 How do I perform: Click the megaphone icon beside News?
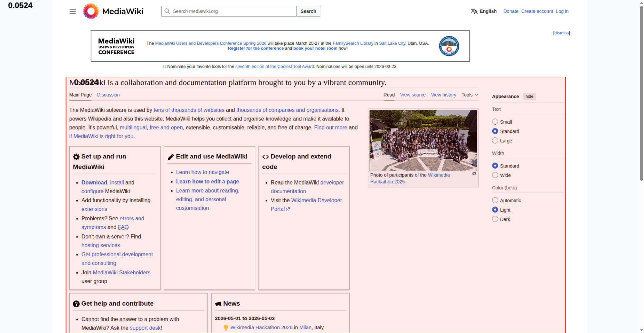click(218, 304)
